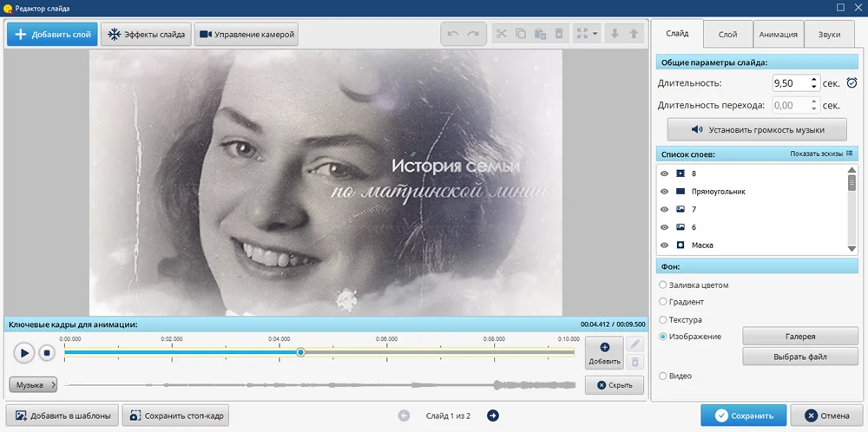
Task: Go to next slide using right arrow
Action: pos(493,416)
